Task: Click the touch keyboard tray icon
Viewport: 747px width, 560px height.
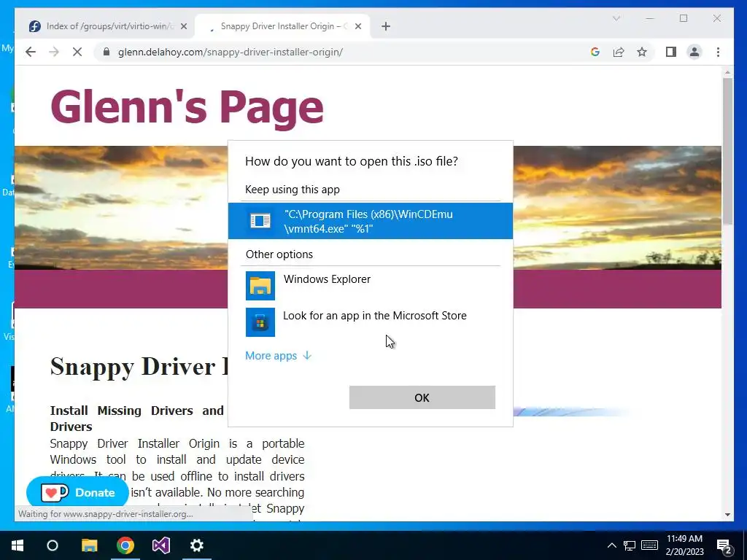Action: pyautogui.click(x=650, y=545)
